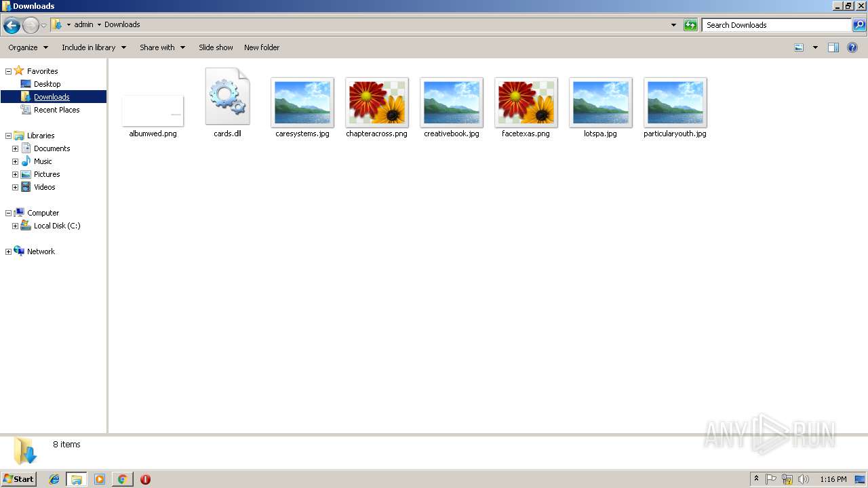Click Windows Explorer taskbar button
Viewport: 868px width, 488px height.
pyautogui.click(x=77, y=479)
